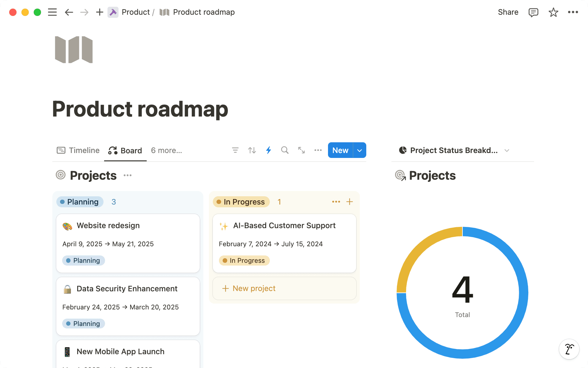Expand the Projects database to full page
The image size is (588, 368).
point(301,150)
